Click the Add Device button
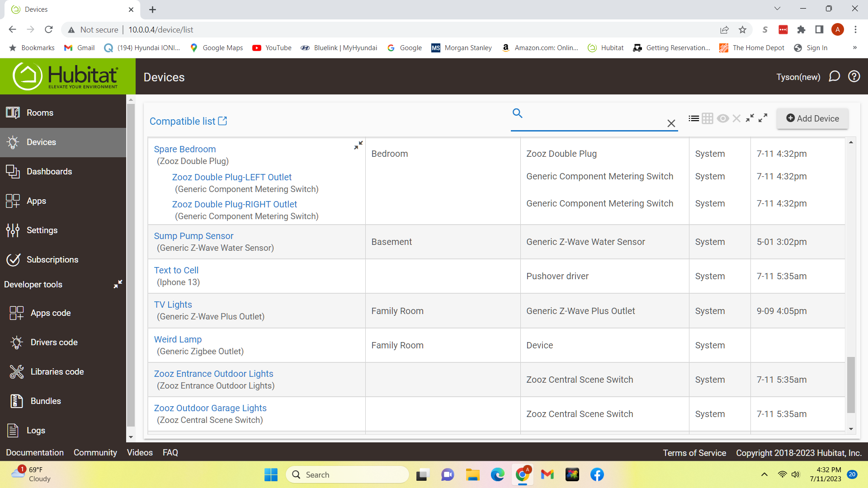The image size is (868, 488). [x=812, y=118]
